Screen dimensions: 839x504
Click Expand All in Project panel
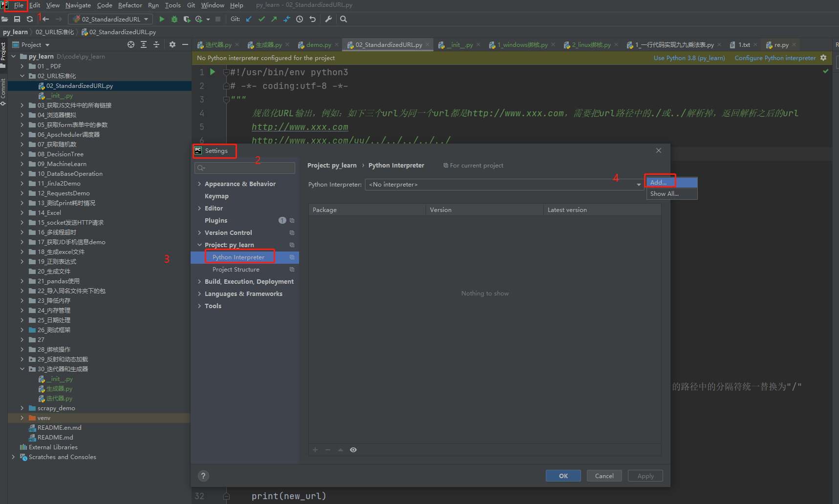[144, 44]
